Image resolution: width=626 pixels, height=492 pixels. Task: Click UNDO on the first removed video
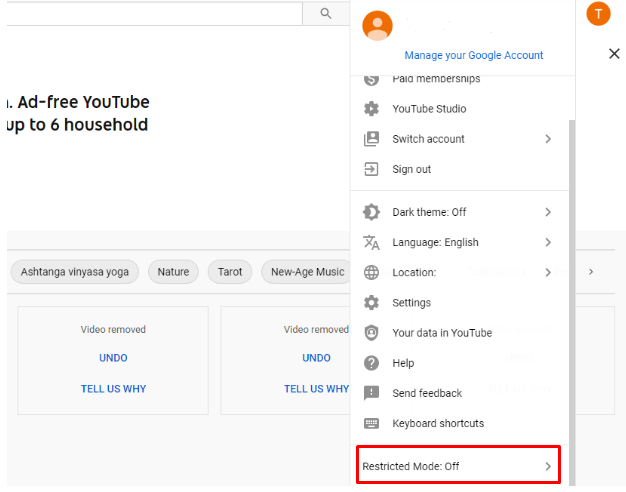(113, 358)
